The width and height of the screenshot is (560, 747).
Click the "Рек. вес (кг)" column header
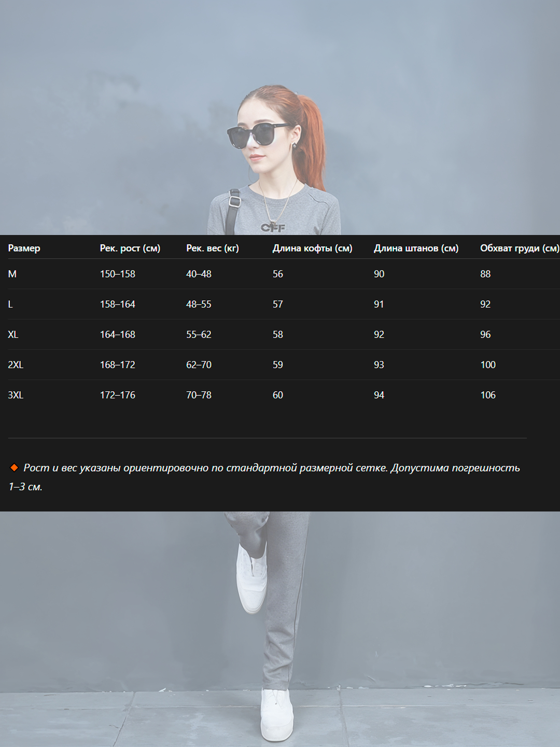212,248
